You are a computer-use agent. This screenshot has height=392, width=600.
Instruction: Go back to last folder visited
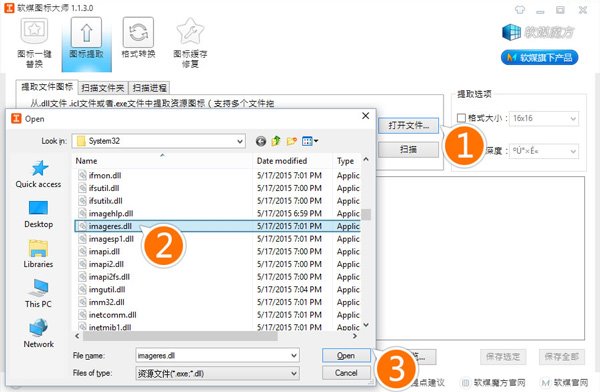(261, 141)
